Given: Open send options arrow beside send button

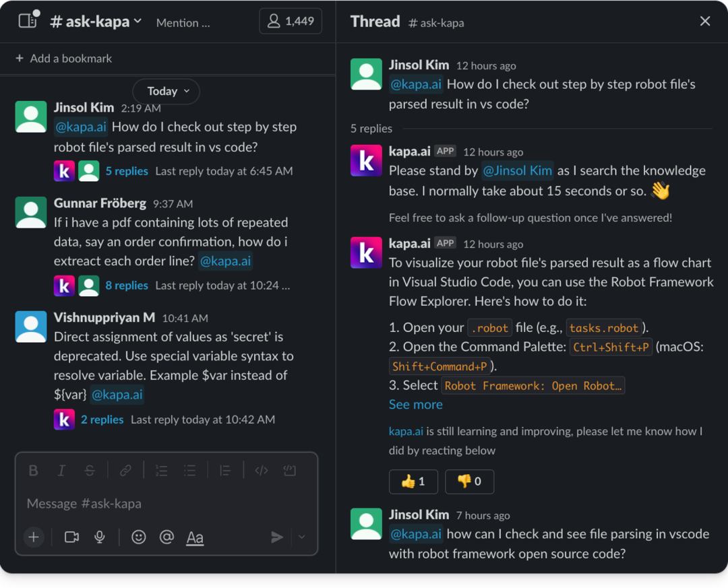Looking at the screenshot, I should click(302, 537).
